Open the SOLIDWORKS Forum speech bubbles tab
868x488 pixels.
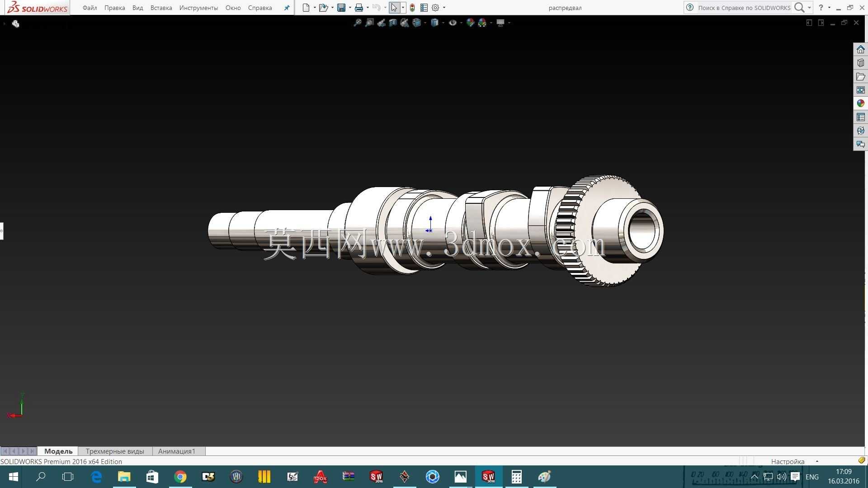click(860, 144)
